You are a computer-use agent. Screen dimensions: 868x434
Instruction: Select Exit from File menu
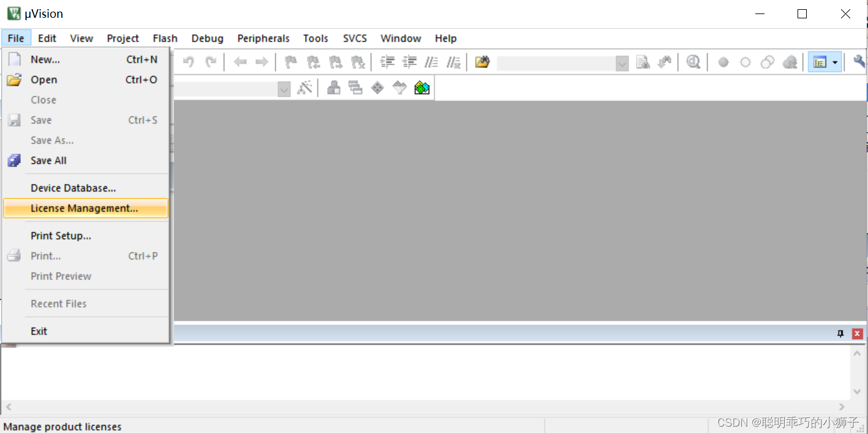click(85, 331)
